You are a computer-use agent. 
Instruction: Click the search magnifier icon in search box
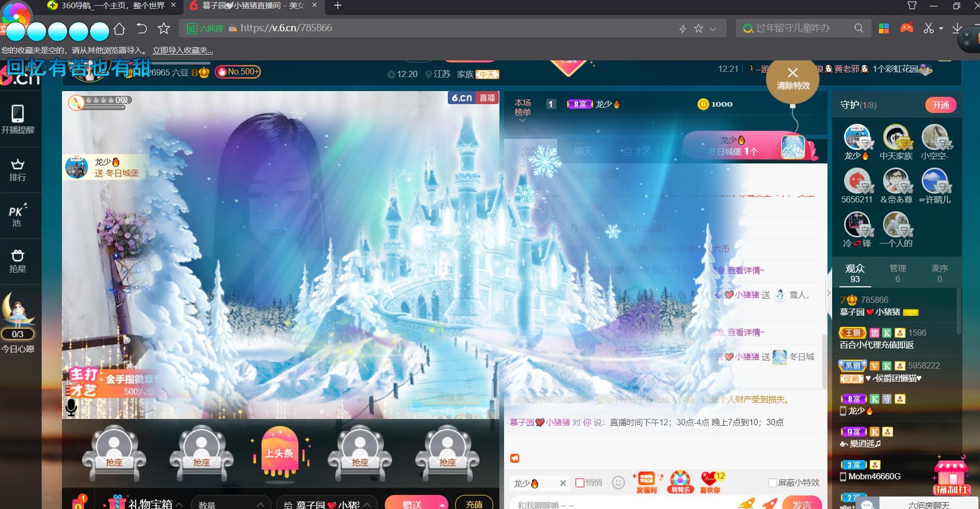click(x=859, y=28)
